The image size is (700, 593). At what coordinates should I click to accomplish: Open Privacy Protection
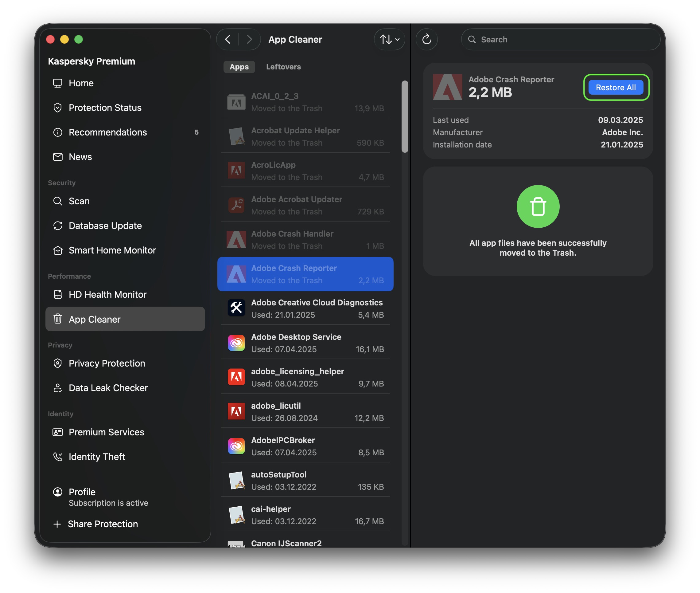(125, 363)
